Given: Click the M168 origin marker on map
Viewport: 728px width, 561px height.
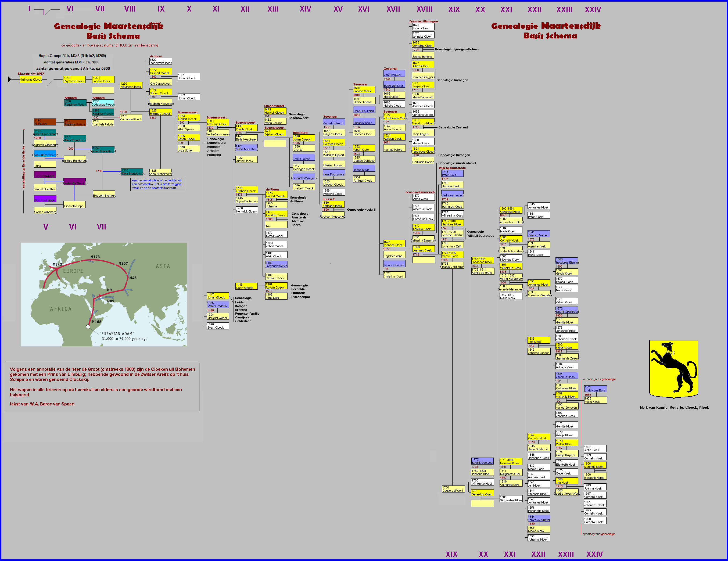Looking at the screenshot, I should (88, 327).
